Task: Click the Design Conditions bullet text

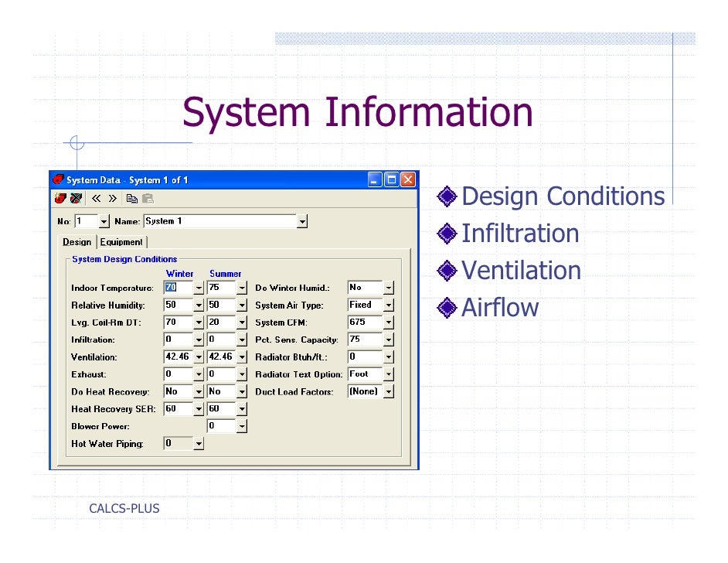Action: tap(563, 196)
